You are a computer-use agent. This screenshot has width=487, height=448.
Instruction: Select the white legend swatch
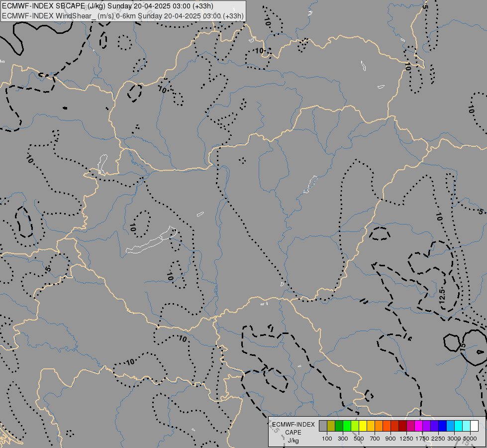474,426
